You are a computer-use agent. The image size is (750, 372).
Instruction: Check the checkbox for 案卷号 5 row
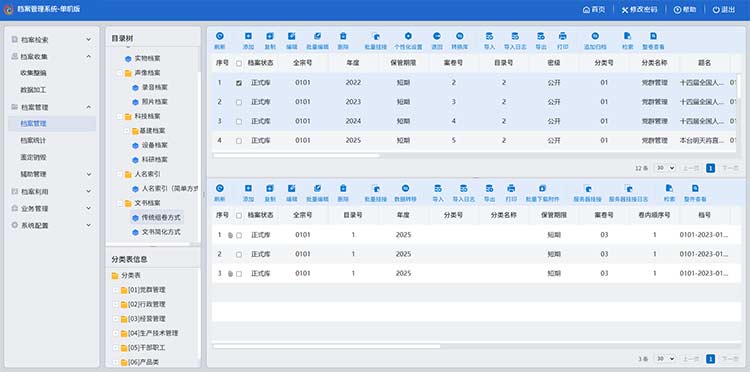(x=239, y=141)
